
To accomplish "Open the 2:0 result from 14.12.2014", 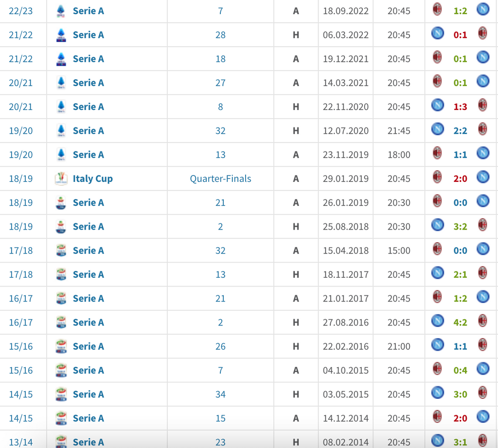I will pos(460,418).
